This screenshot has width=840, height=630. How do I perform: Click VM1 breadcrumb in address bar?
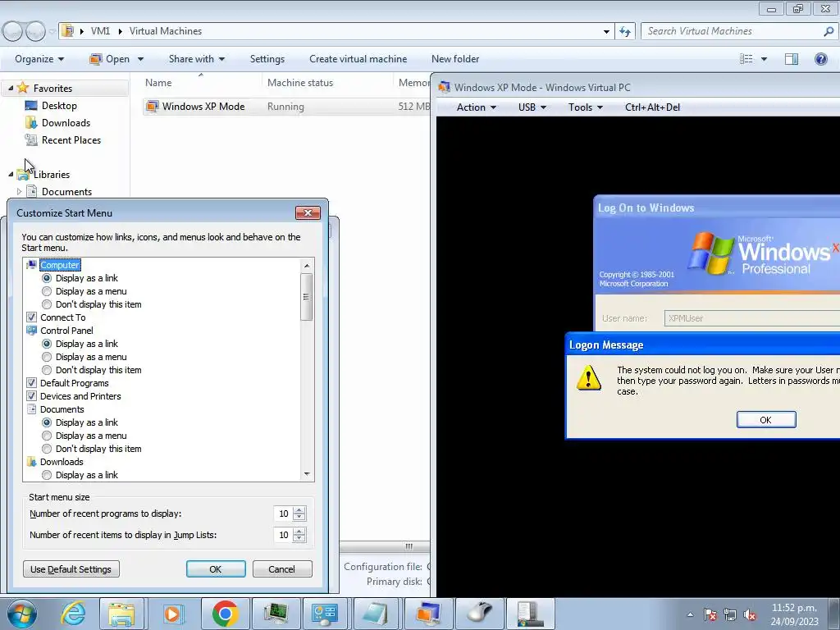[x=100, y=31]
